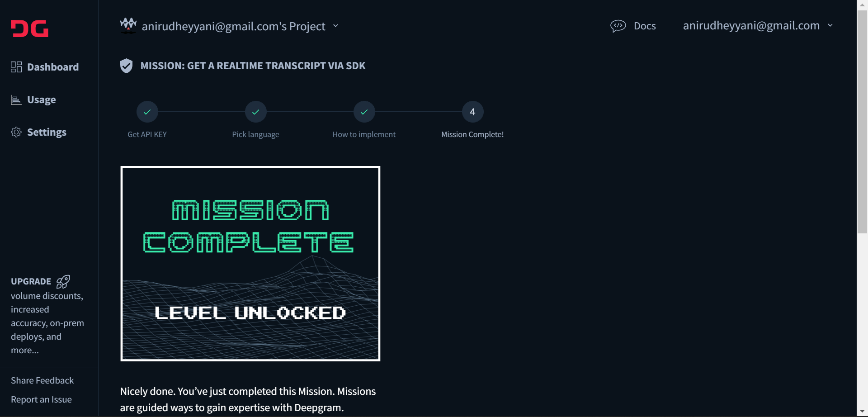
Task: Open the Usage chart icon
Action: click(x=16, y=100)
